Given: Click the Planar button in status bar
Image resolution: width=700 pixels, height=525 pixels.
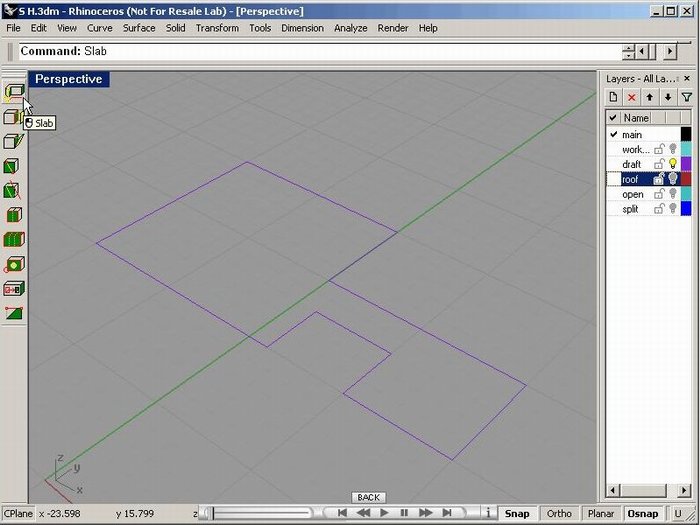Looking at the screenshot, I should pyautogui.click(x=600, y=513).
